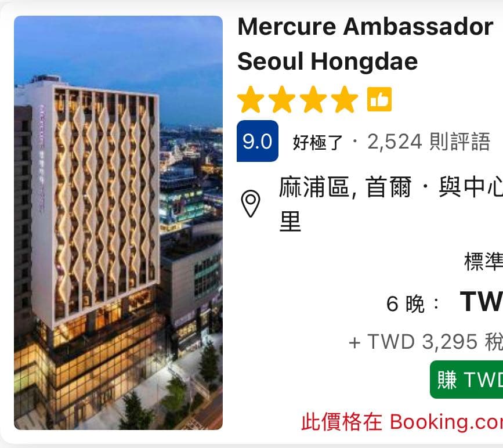
Task: Click the red Booking.com price notice
Action: pyautogui.click(x=402, y=422)
